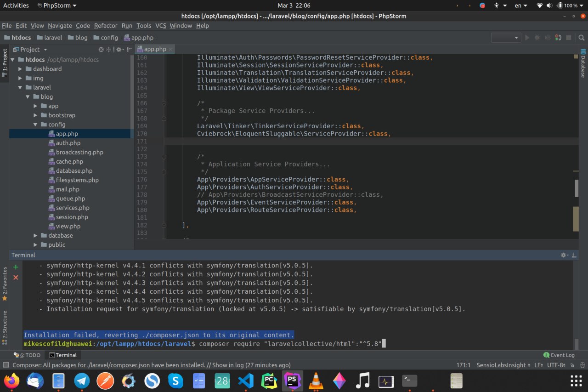Collapse the blog folder

pos(28,97)
